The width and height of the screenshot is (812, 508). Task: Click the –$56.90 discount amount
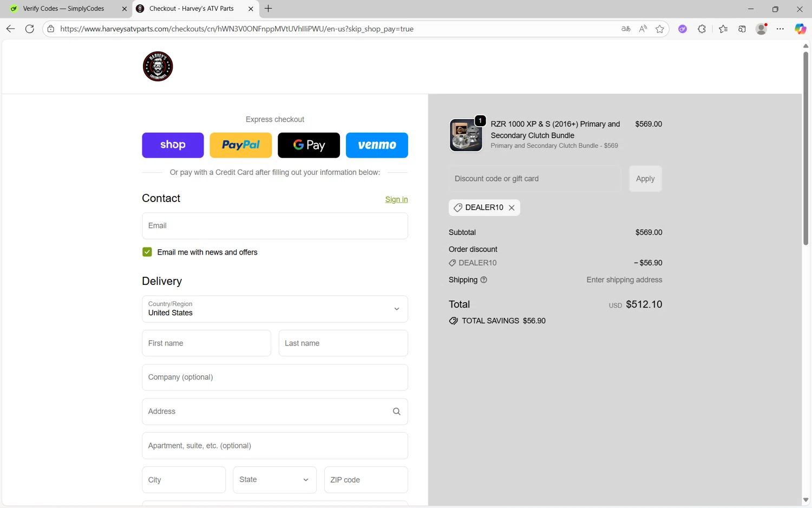(648, 263)
